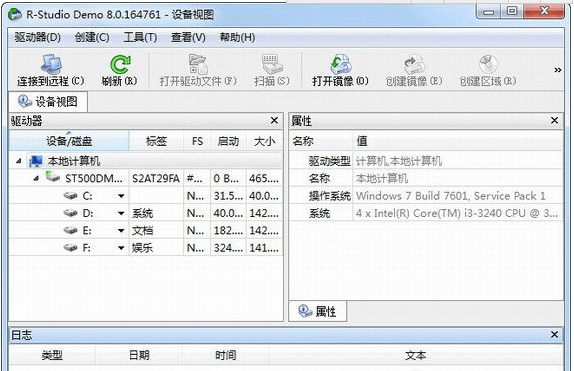Switch to Device View (设备视图) tab

[x=48, y=101]
